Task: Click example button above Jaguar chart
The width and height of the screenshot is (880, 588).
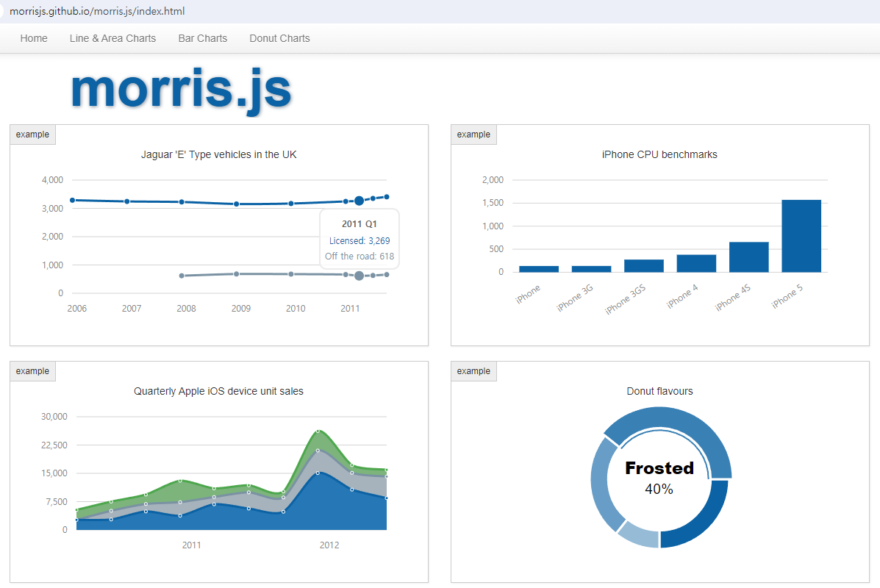Action: pos(32,135)
